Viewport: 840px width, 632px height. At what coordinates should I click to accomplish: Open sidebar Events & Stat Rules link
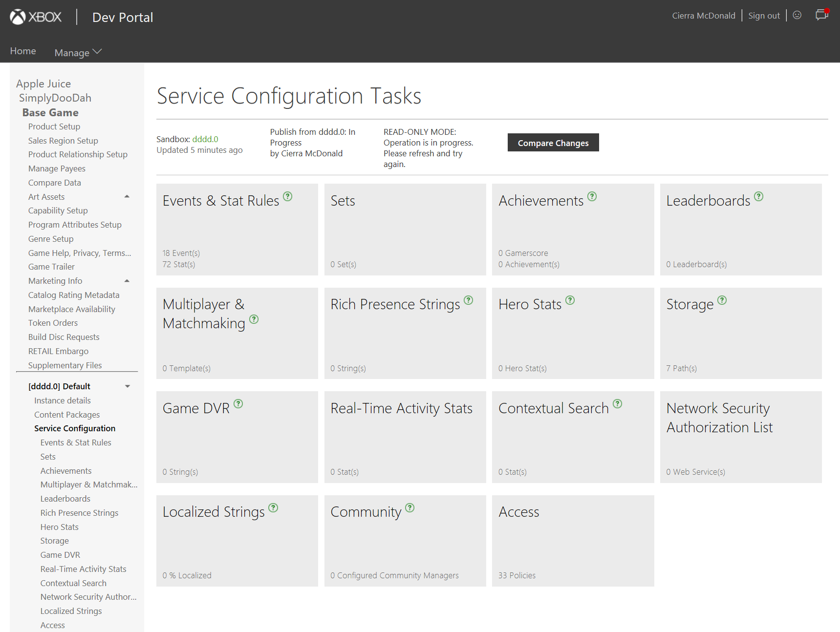(x=76, y=442)
